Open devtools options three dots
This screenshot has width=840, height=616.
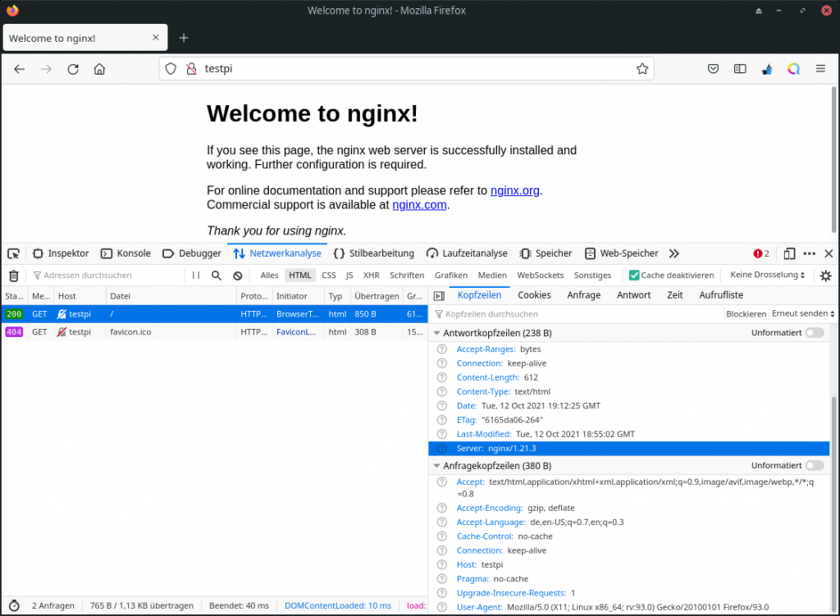pyautogui.click(x=810, y=253)
